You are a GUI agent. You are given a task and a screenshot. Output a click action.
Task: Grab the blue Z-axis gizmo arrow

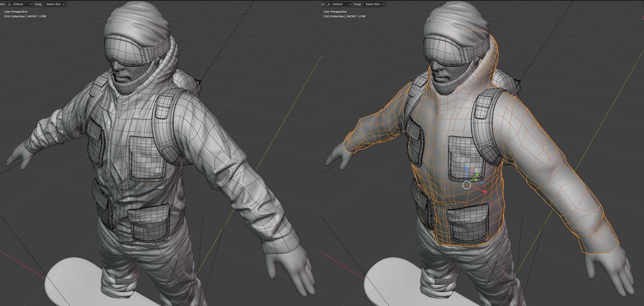coord(466,169)
